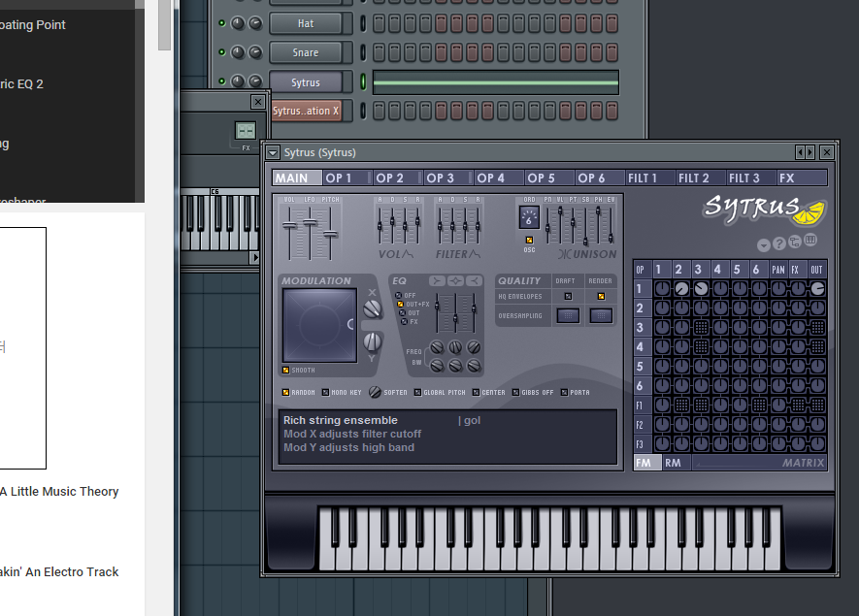This screenshot has height=616, width=859.
Task: Click the Sytrus channel piano roll preview
Action: tap(496, 82)
